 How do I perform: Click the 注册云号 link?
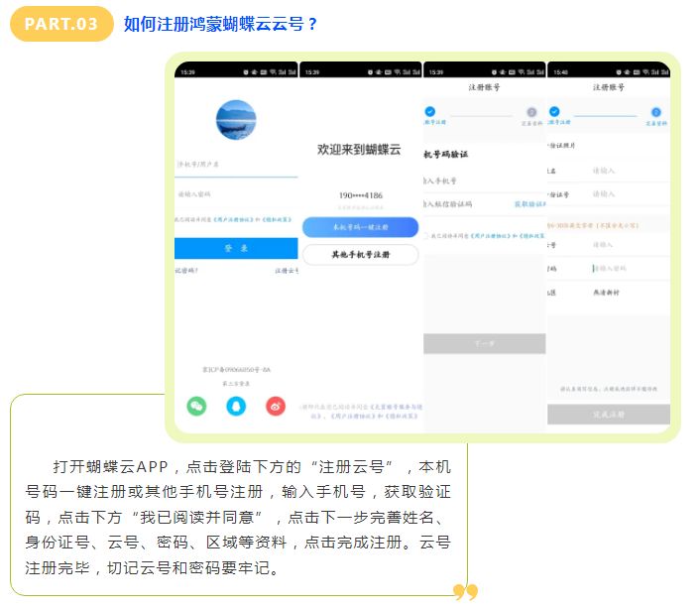[x=286, y=271]
